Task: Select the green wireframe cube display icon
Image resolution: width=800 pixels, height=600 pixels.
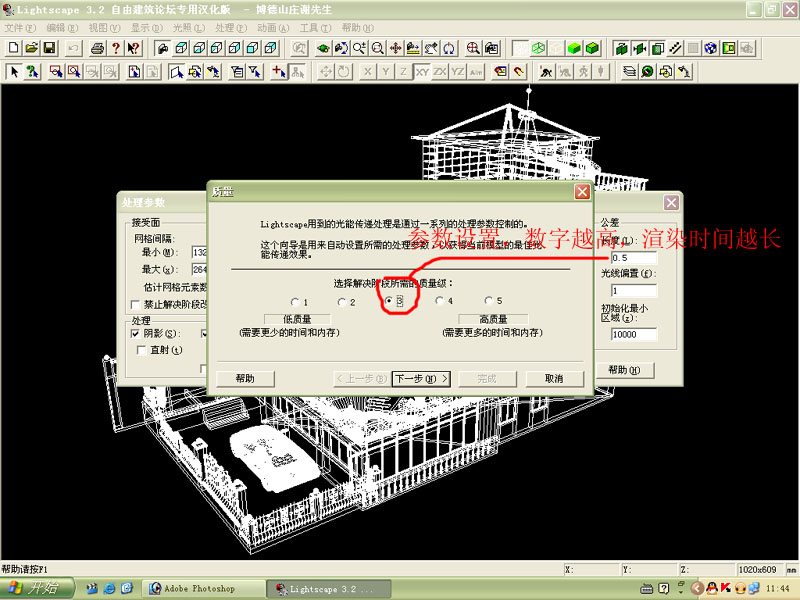Action: point(538,48)
